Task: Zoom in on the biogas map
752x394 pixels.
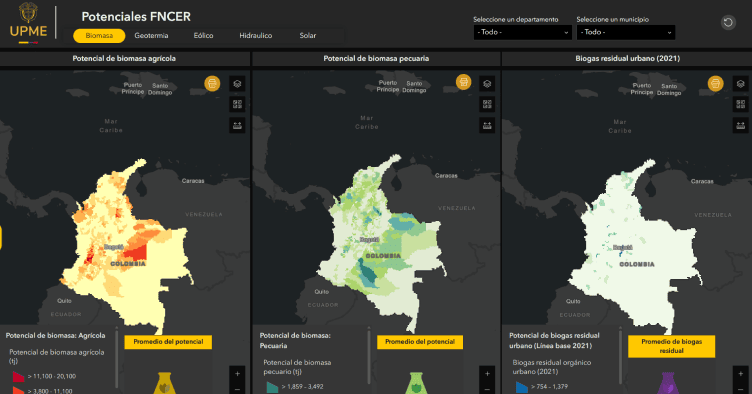Action: (x=740, y=374)
